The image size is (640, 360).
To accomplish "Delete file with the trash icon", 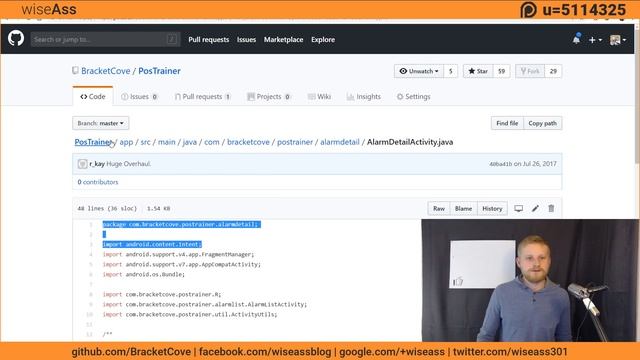I will [551, 209].
